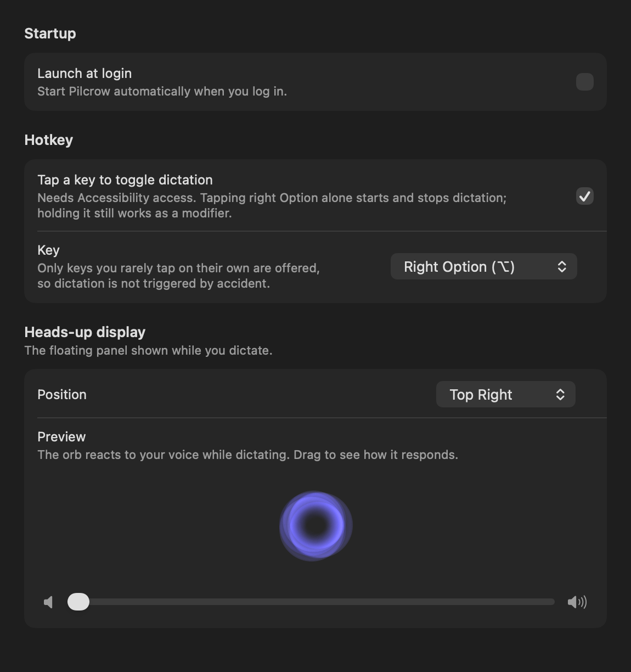Click the 'Tap a key to toggle dictation' label

pos(125,180)
